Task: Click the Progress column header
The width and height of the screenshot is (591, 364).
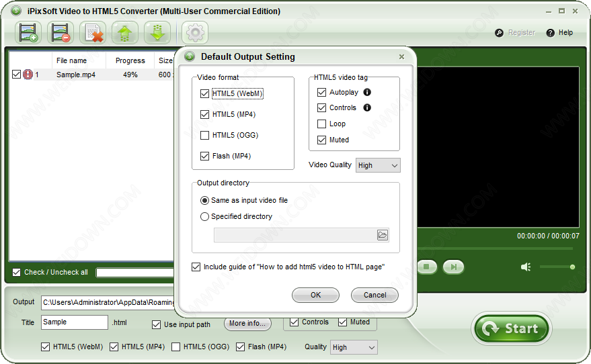Action: point(130,60)
